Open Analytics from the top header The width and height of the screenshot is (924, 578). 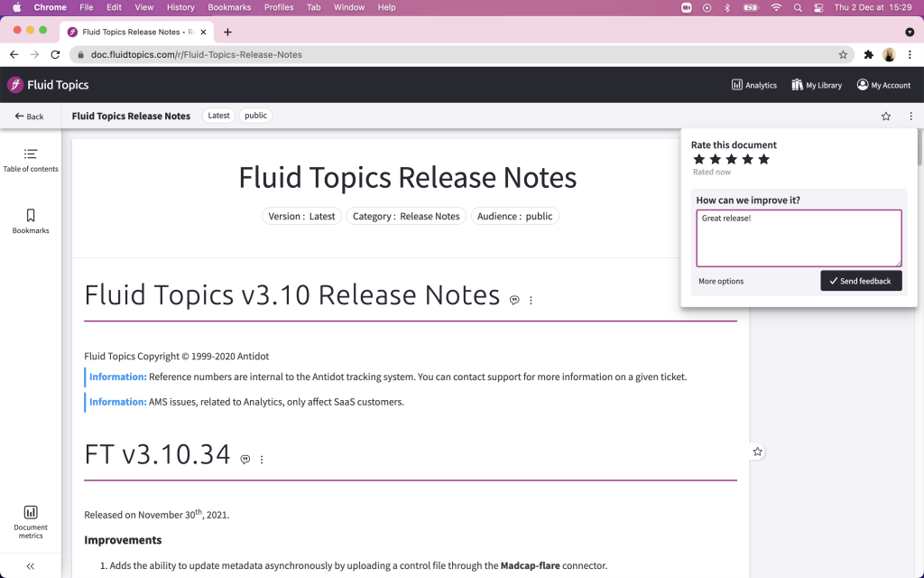point(753,84)
